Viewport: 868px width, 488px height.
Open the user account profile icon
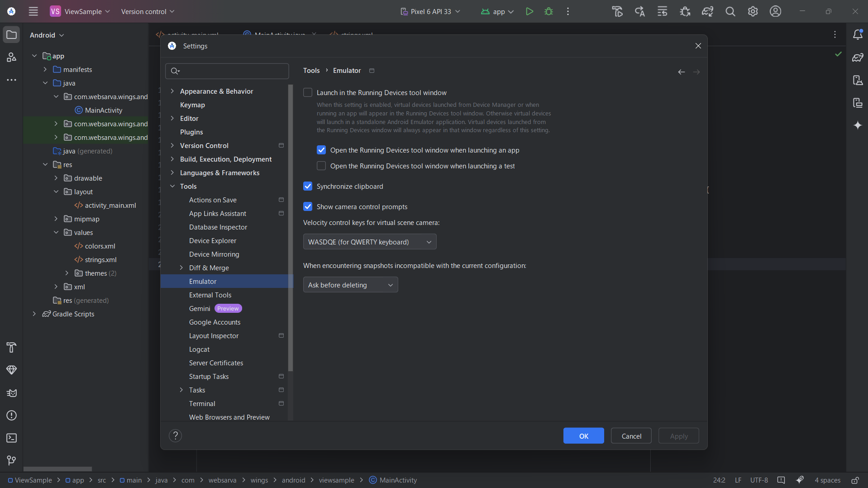(x=775, y=11)
